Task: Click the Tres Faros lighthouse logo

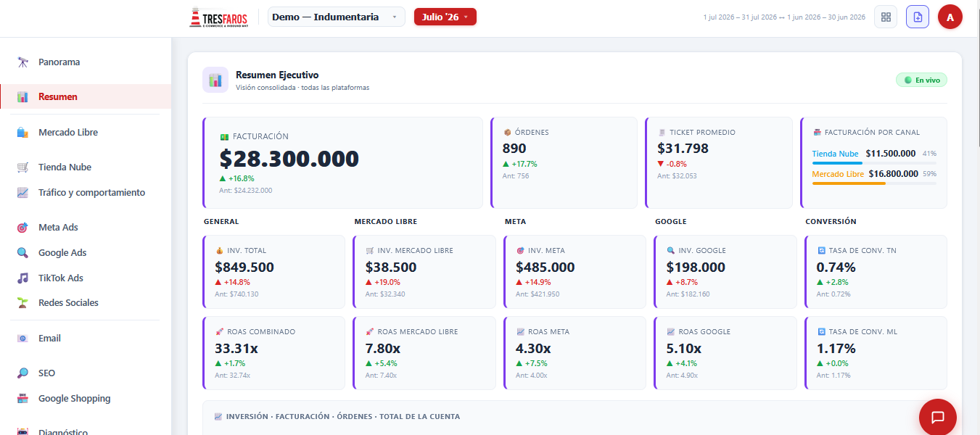Action: pos(219,17)
